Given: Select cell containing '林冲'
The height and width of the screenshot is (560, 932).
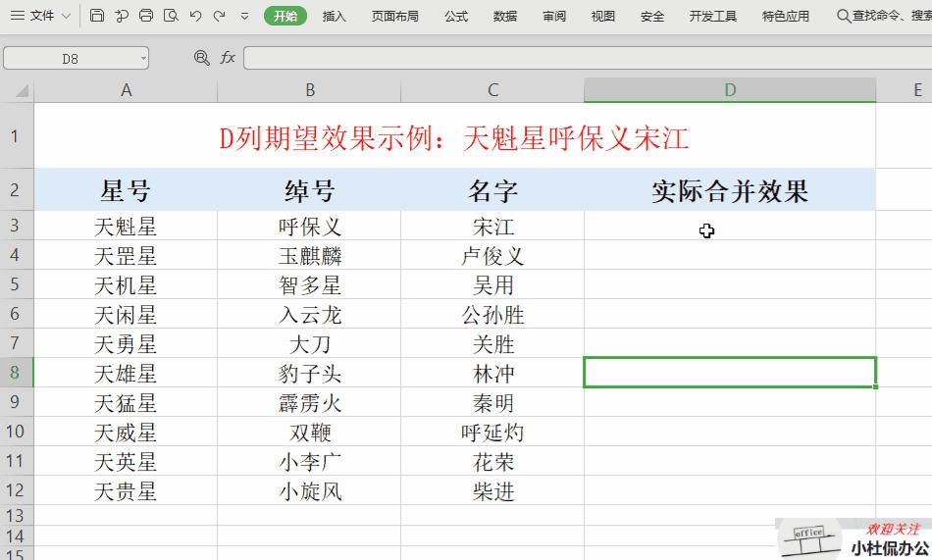Looking at the screenshot, I should pos(492,373).
